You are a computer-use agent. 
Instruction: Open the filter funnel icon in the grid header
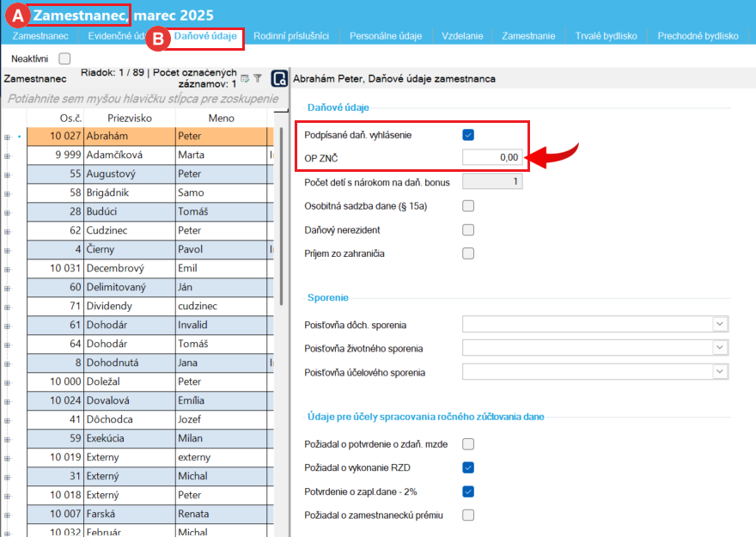click(x=257, y=78)
